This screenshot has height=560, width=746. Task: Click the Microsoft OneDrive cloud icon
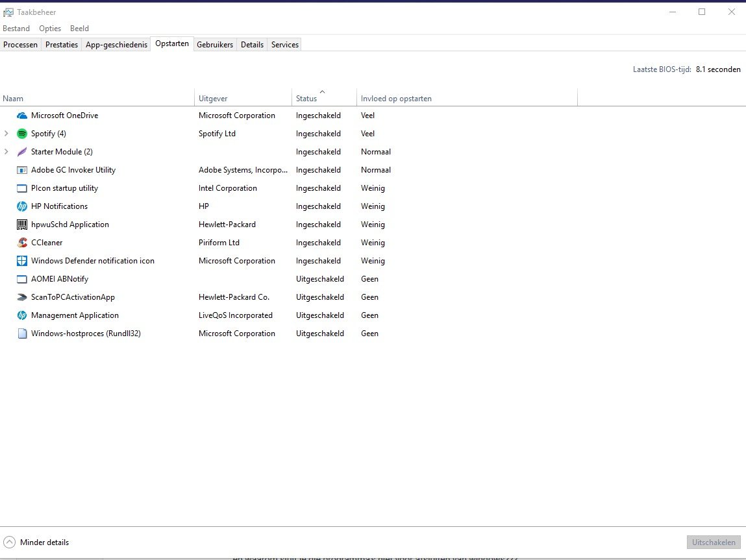(22, 116)
